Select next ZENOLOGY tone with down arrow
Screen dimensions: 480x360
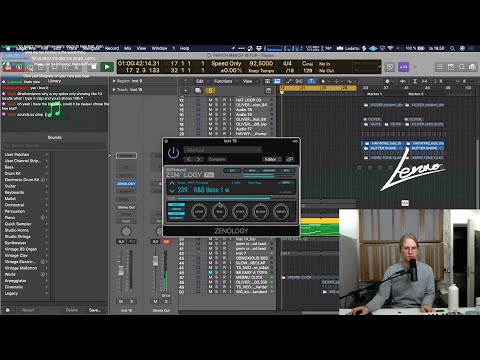pyautogui.click(x=172, y=191)
